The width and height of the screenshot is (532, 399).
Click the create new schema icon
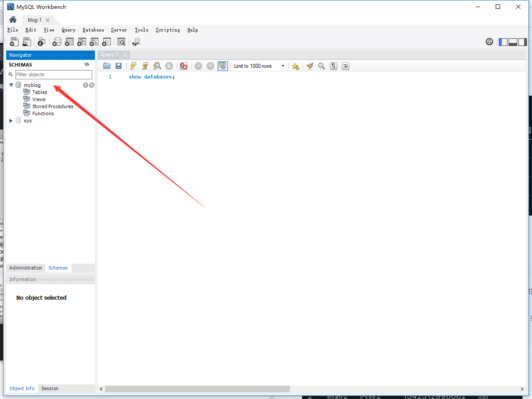tap(57, 42)
